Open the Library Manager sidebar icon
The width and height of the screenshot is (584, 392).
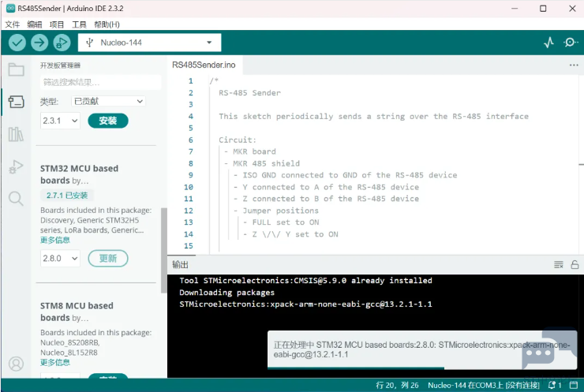tap(16, 134)
